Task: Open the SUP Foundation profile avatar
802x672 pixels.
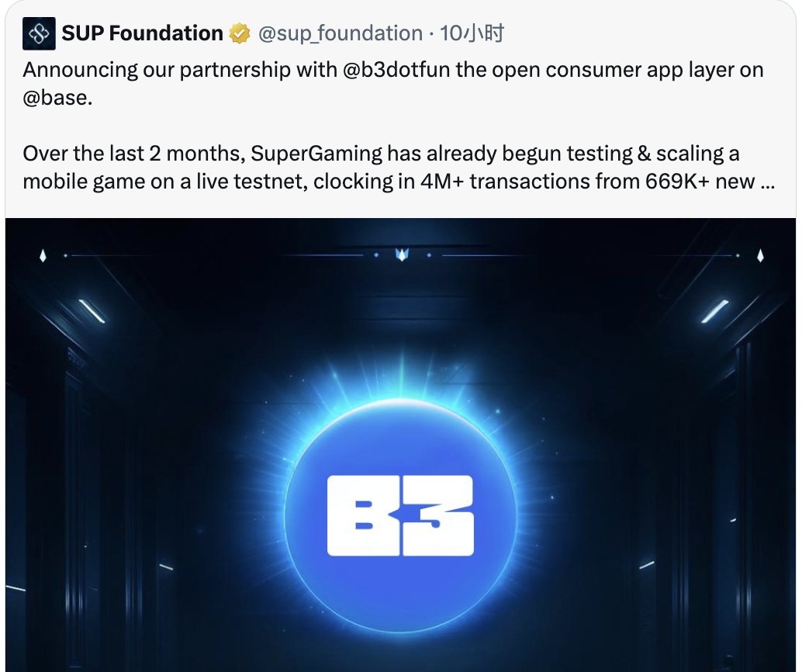Action: [39, 34]
